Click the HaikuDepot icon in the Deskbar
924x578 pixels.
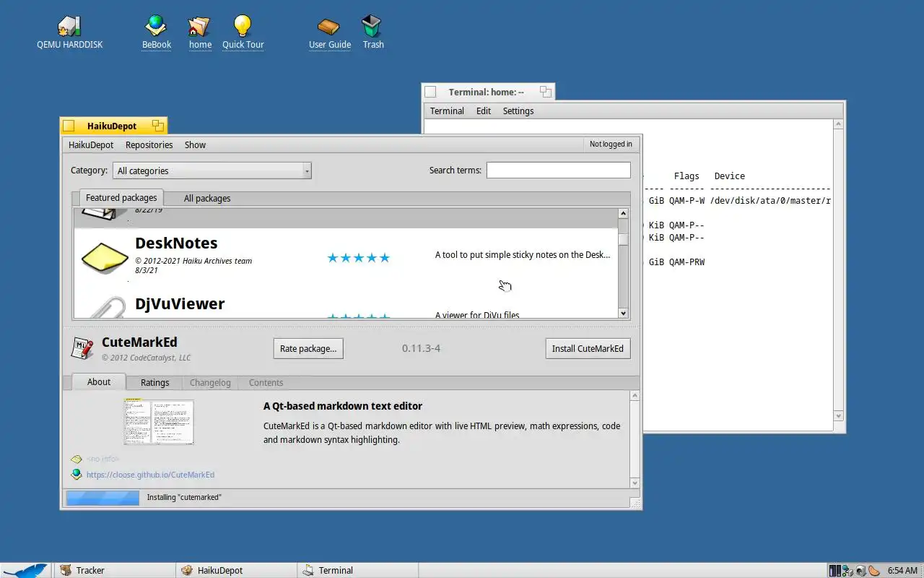[x=187, y=570]
